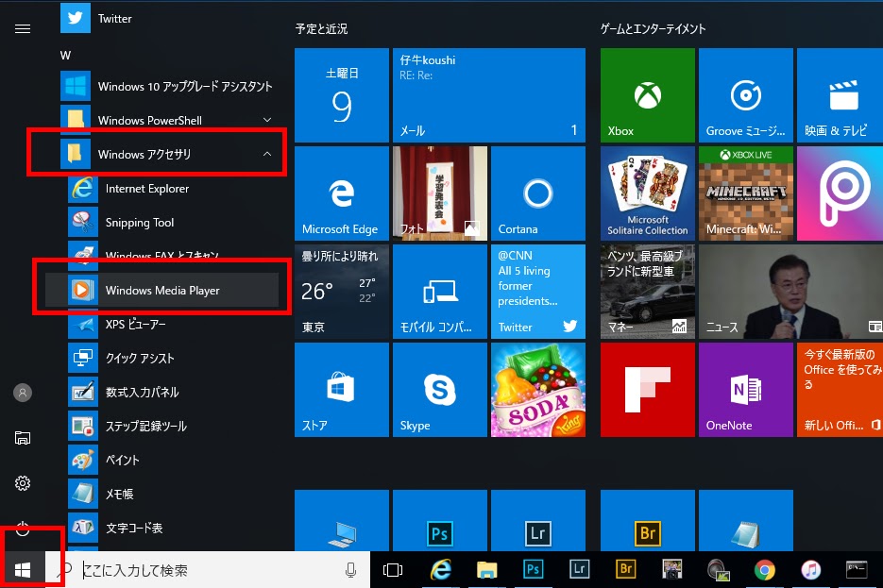This screenshot has width=883, height=588.
Task: Open iTunes on taskbar
Action: pos(811,570)
